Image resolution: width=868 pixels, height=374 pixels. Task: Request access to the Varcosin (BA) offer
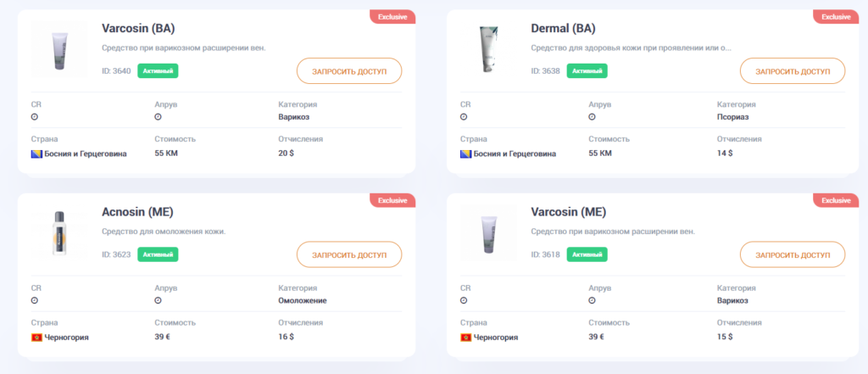coord(349,71)
